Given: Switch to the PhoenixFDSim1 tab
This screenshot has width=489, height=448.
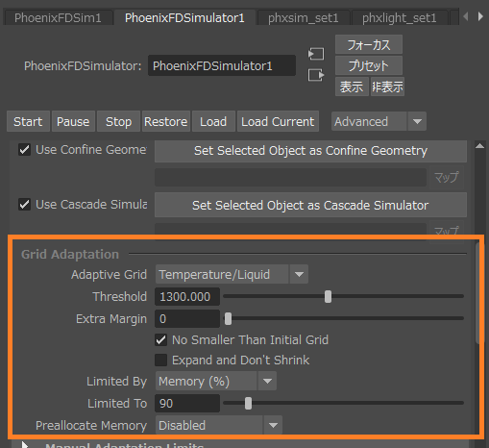Looking at the screenshot, I should (x=58, y=18).
